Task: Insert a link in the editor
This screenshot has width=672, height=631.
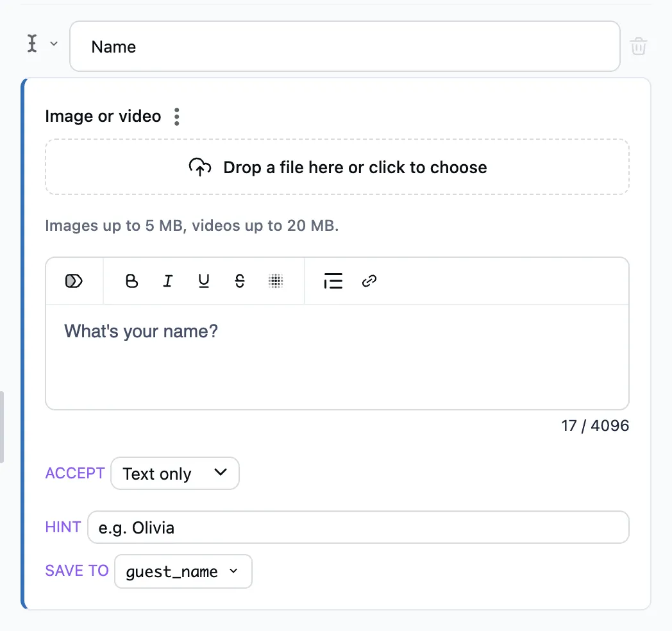Action: point(369,282)
